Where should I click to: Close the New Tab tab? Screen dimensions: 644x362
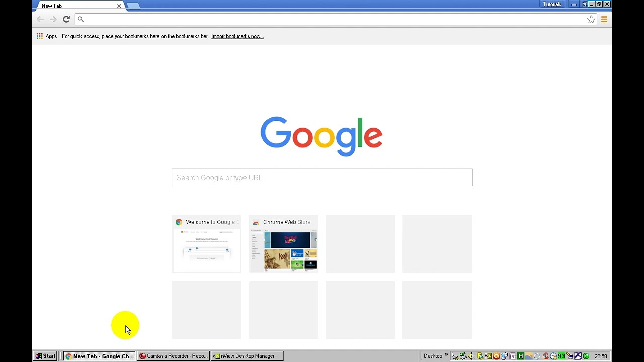pyautogui.click(x=119, y=6)
